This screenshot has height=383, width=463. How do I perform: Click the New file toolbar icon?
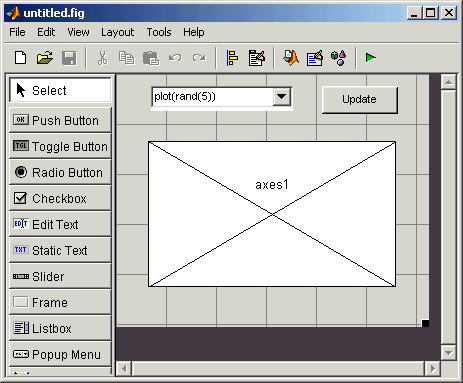coord(21,58)
